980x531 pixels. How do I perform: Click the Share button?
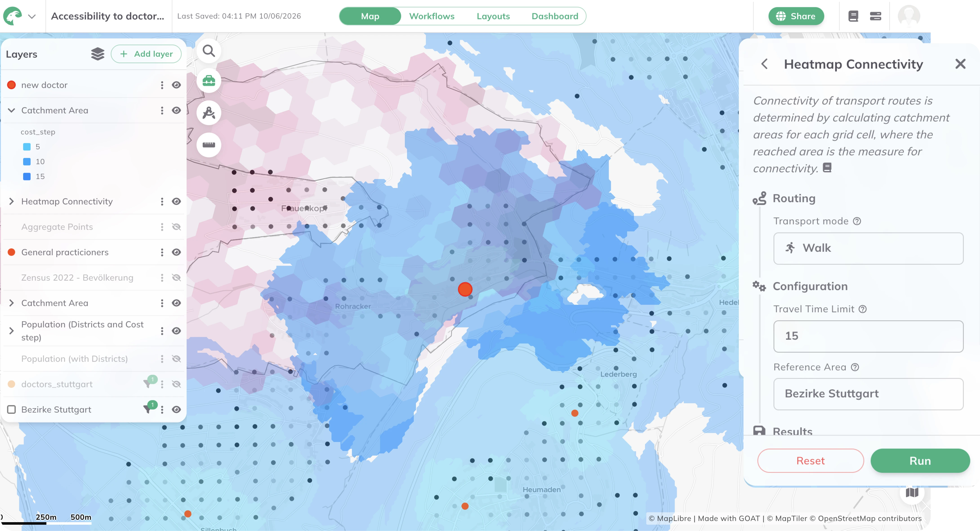tap(796, 16)
